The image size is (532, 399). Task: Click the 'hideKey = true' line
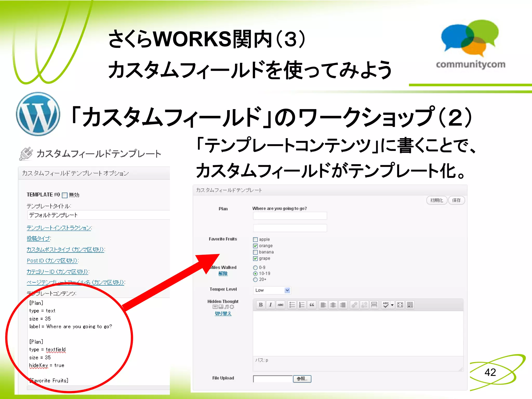pyautogui.click(x=47, y=365)
